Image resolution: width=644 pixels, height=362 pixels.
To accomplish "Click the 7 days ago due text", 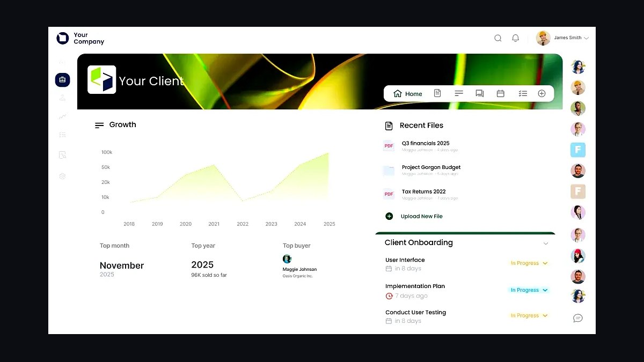I will point(411,295).
